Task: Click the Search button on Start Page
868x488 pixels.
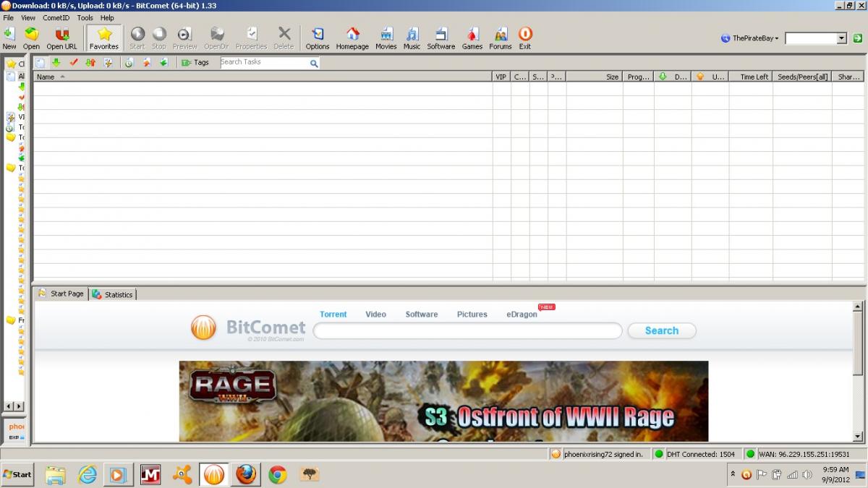Action: (x=661, y=330)
